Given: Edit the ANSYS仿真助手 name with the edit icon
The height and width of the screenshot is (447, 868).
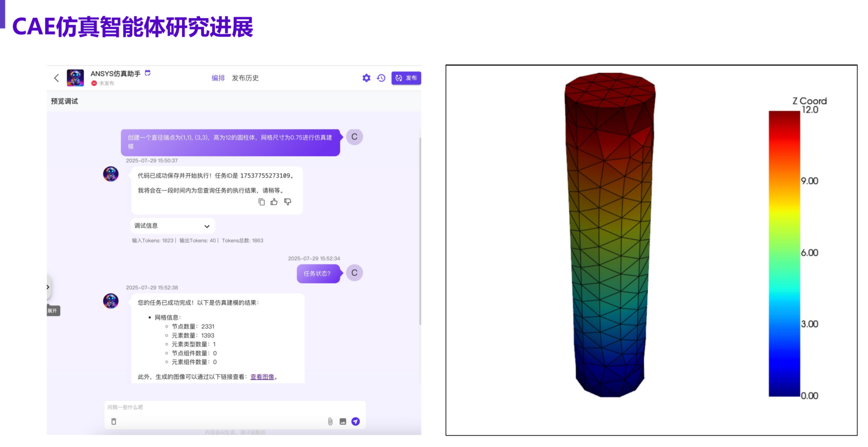Looking at the screenshot, I should coord(148,73).
